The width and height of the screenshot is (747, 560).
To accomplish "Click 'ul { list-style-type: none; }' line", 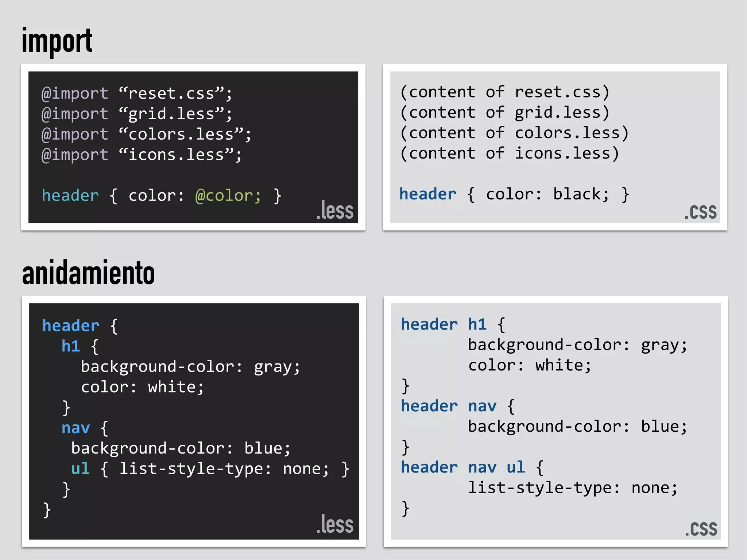I will [x=210, y=468].
